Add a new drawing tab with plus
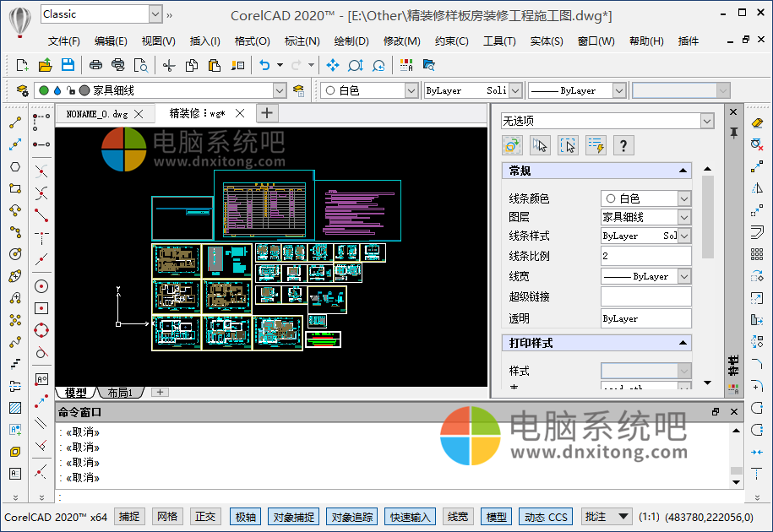 pos(267,113)
